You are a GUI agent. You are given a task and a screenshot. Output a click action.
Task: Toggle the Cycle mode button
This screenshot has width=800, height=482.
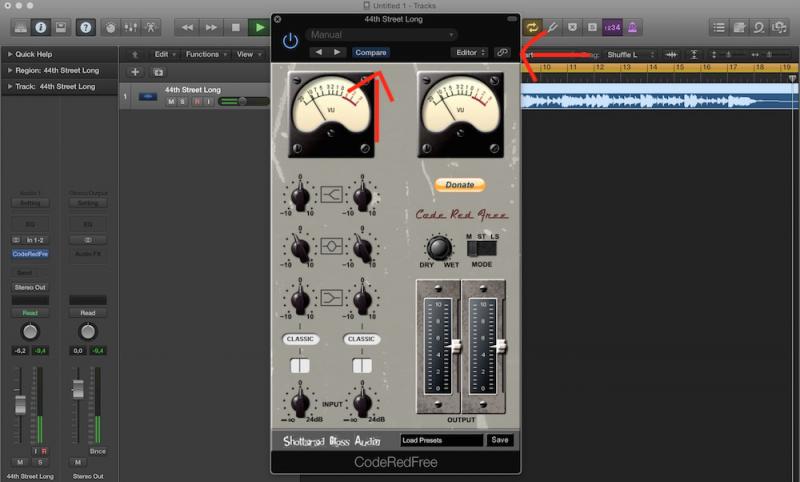(532, 27)
